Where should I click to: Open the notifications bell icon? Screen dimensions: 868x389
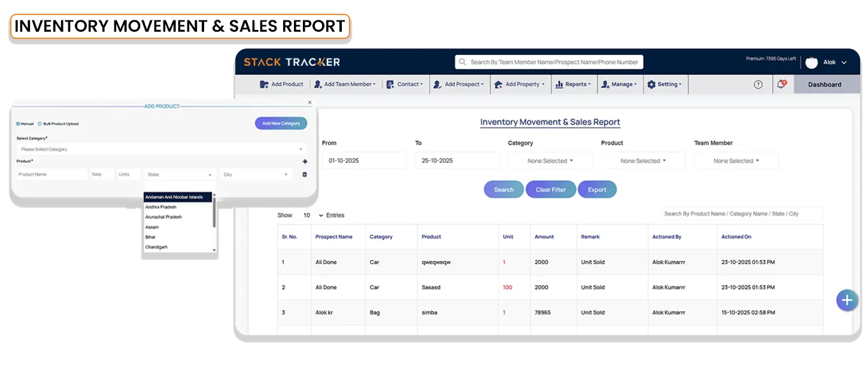point(781,84)
